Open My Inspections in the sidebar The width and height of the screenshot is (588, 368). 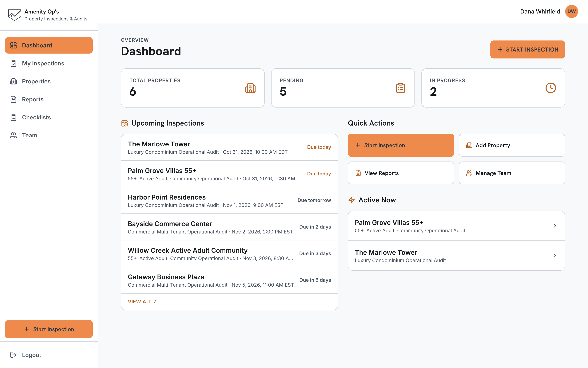(49, 63)
